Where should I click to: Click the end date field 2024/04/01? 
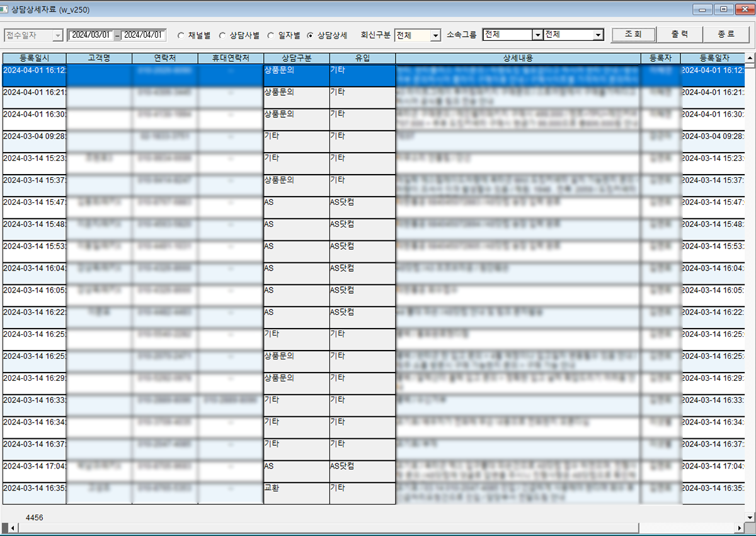click(144, 35)
